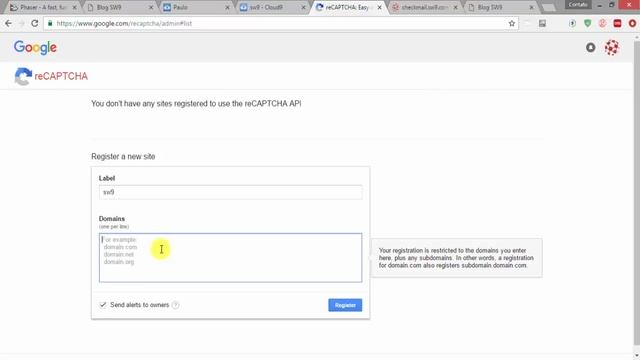Switch to the Phaser tab
Screen dimensions: 640x360
pyautogui.click(x=42, y=7)
